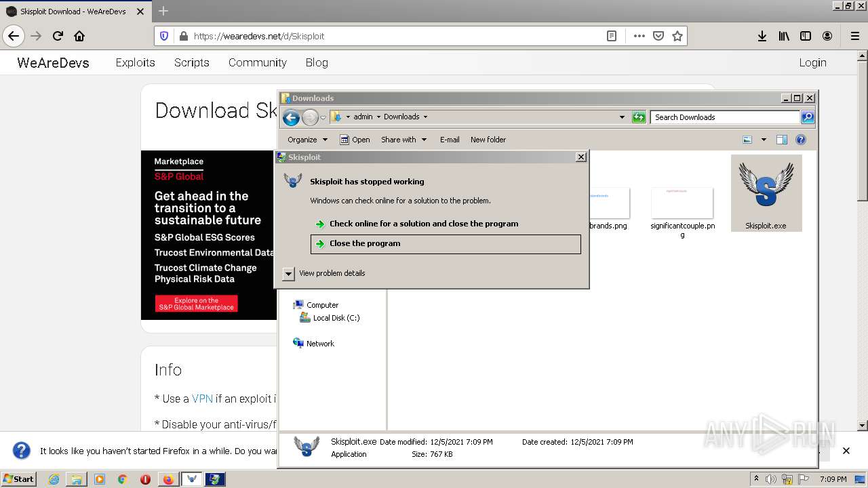868x488 pixels.
Task: Show site security padlock info
Action: coord(182,36)
